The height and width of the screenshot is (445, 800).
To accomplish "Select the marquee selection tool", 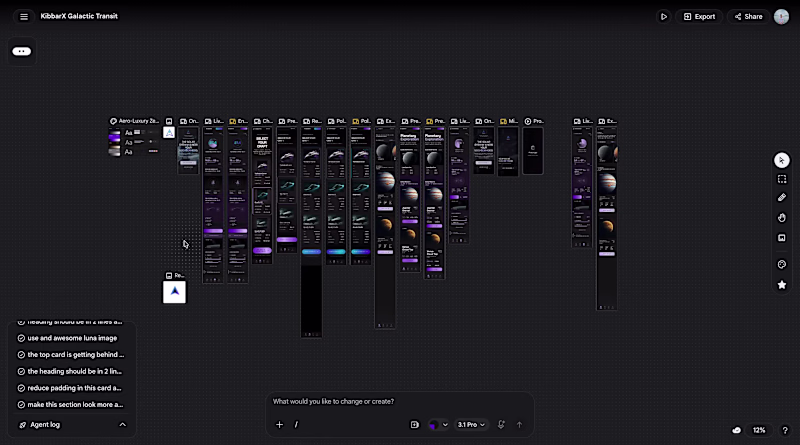I will 782,179.
